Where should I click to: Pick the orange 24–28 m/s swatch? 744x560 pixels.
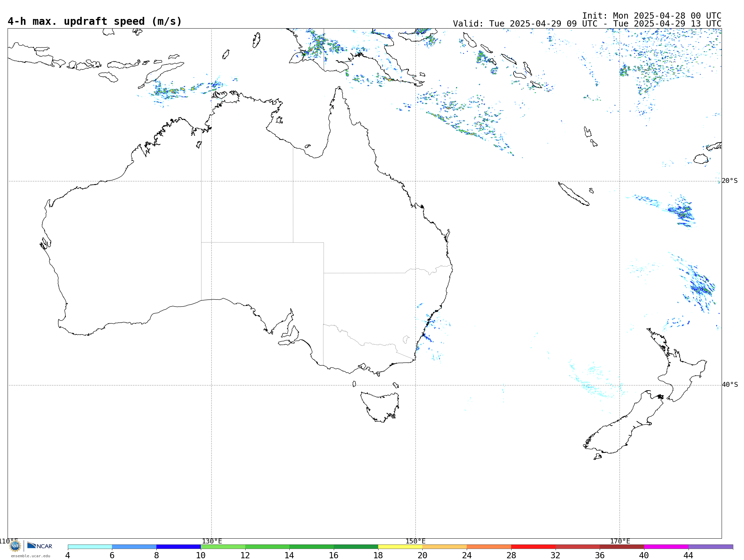pyautogui.click(x=489, y=547)
